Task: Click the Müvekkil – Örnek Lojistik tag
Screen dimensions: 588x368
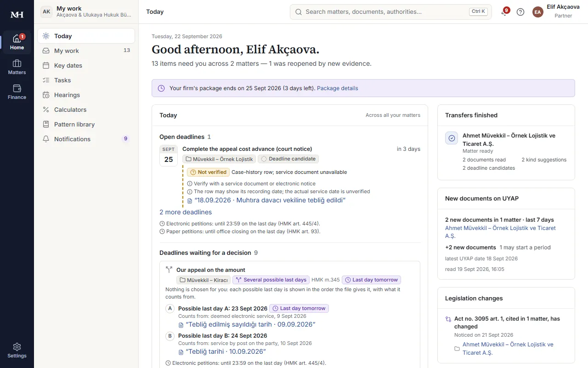Action: [x=219, y=159]
